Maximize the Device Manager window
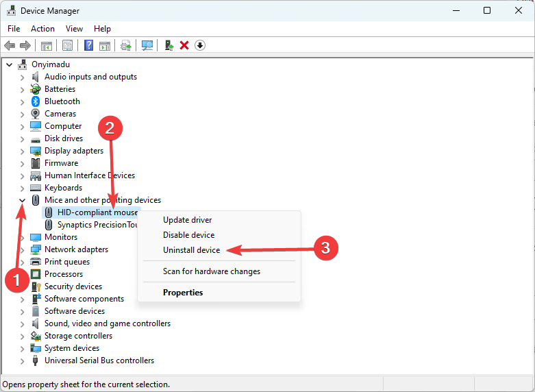Image resolution: width=535 pixels, height=392 pixels. (487, 10)
